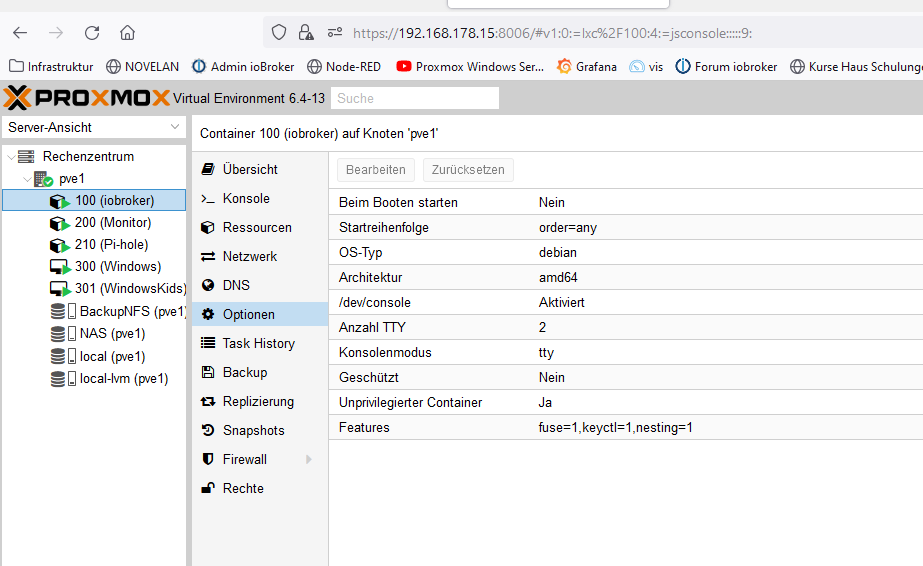Image resolution: width=923 pixels, height=566 pixels.
Task: Open the Replizierung tab
Action: (260, 401)
